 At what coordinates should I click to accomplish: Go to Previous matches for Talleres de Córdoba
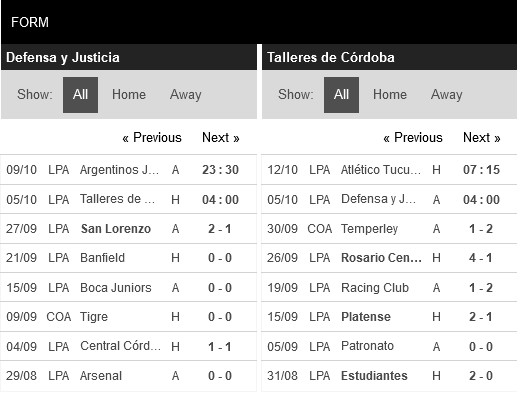coord(413,138)
